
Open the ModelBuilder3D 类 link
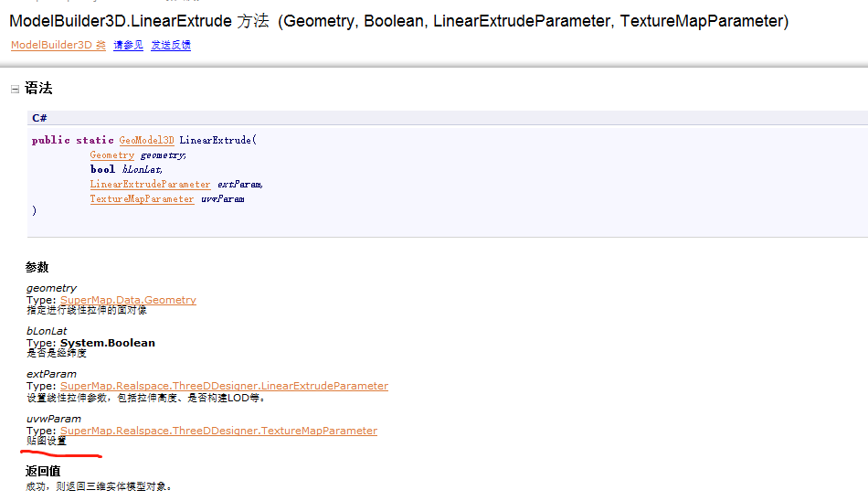pyautogui.click(x=58, y=45)
